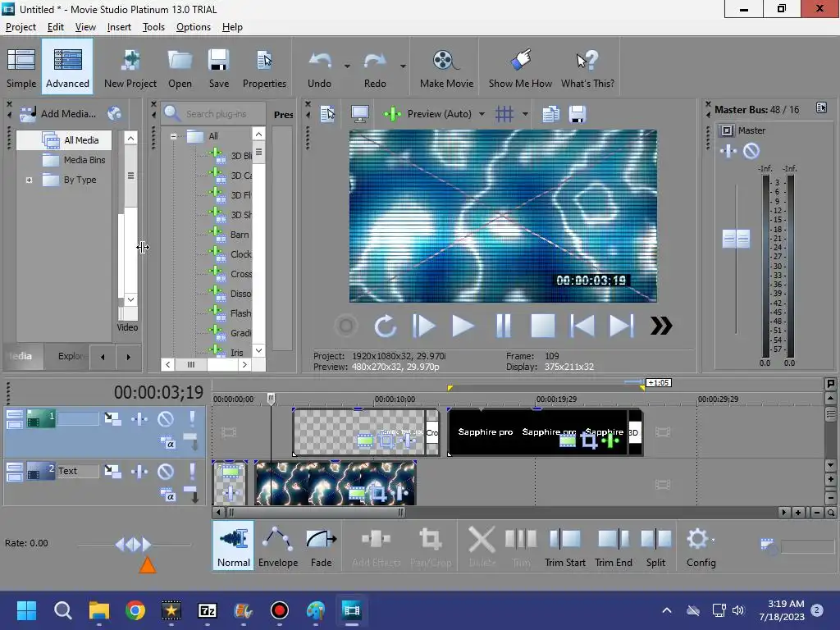The image size is (840, 630).
Task: Redo the last undone action
Action: pyautogui.click(x=375, y=67)
